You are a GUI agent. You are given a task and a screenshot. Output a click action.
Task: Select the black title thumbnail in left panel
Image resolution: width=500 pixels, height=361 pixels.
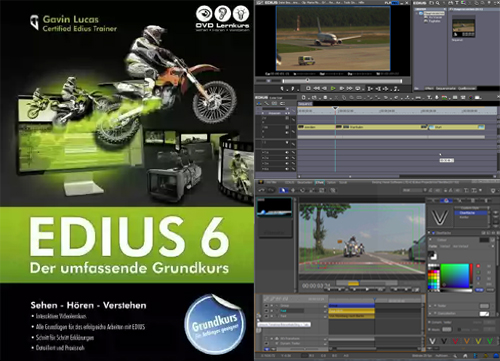(274, 207)
